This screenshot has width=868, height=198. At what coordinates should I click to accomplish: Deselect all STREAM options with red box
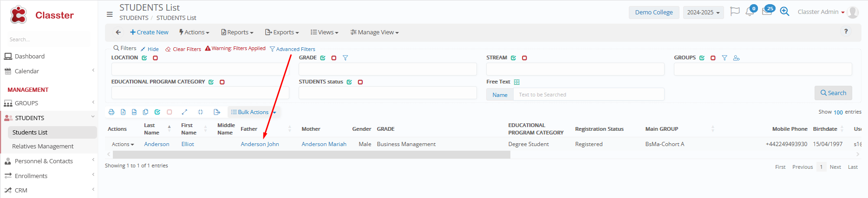[524, 58]
